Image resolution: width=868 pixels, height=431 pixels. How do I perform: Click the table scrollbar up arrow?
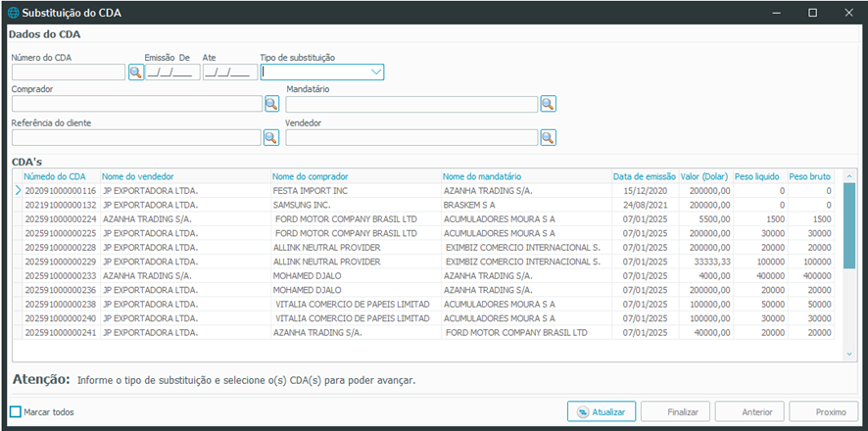pyautogui.click(x=849, y=175)
